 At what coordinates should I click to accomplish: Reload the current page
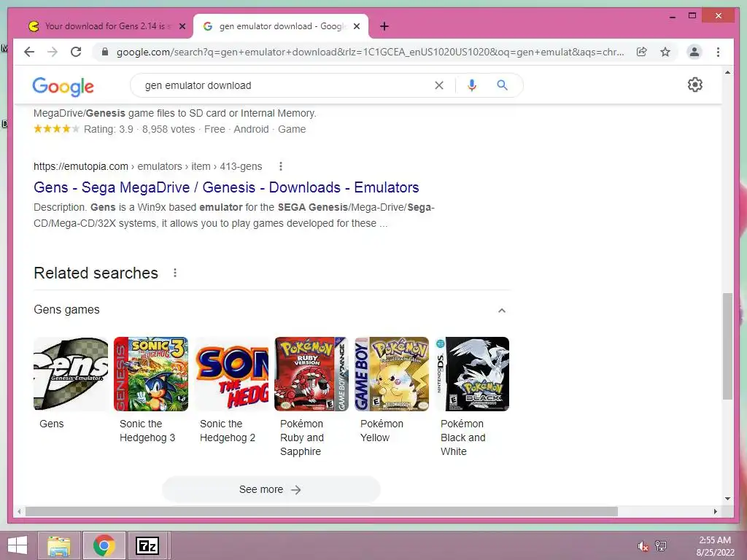click(x=76, y=52)
